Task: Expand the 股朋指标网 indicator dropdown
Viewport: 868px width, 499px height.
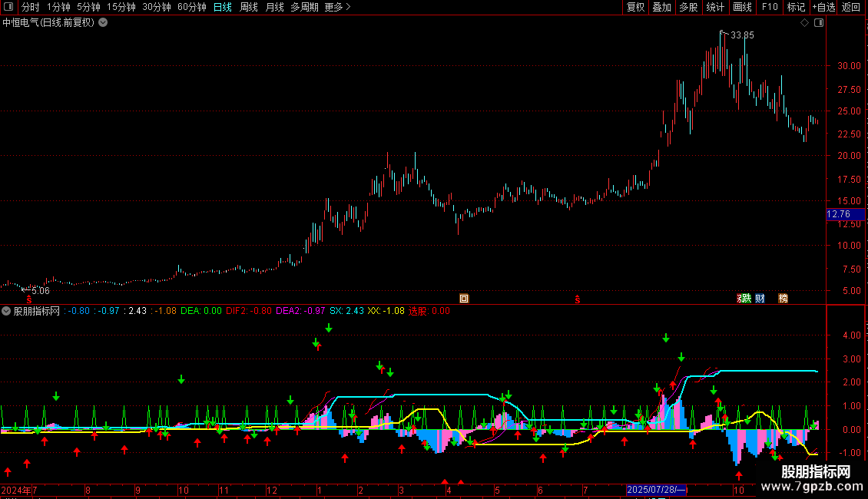Action: (x=6, y=311)
